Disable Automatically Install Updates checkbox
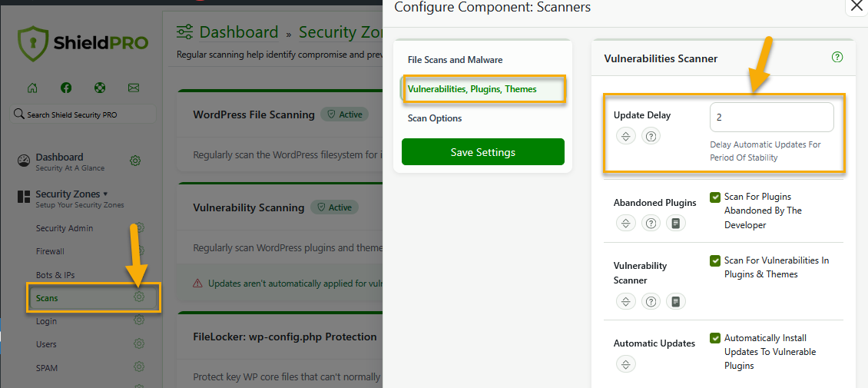The width and height of the screenshot is (868, 388). tap(715, 338)
